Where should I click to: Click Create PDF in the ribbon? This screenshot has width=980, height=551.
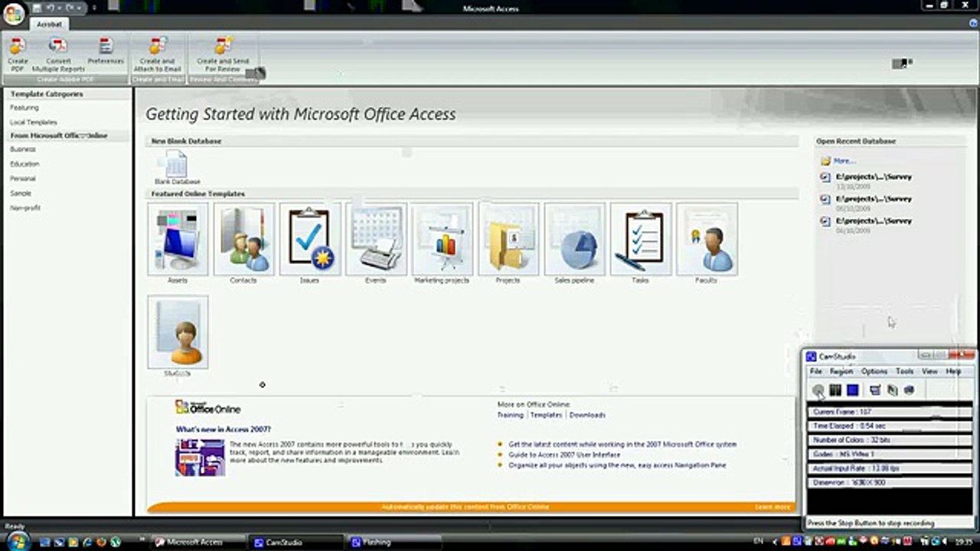click(17, 55)
